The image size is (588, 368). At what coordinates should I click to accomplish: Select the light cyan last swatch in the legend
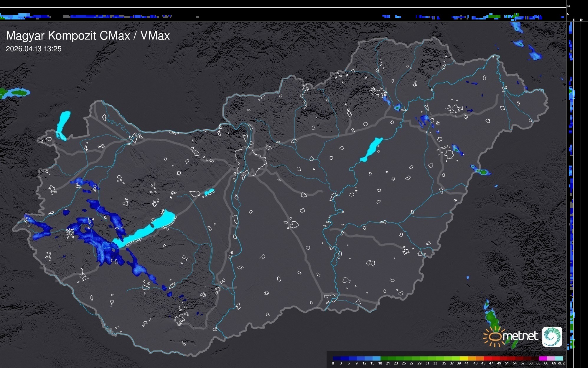click(559, 358)
